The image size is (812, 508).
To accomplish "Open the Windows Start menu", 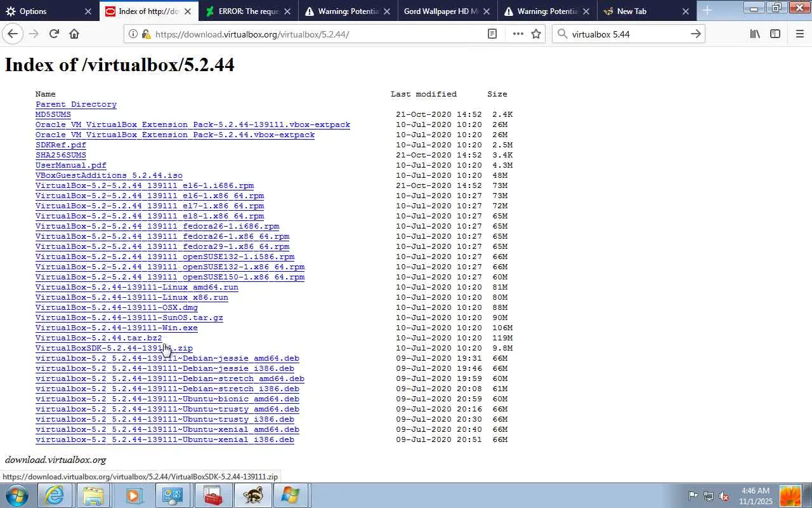I will 17,495.
